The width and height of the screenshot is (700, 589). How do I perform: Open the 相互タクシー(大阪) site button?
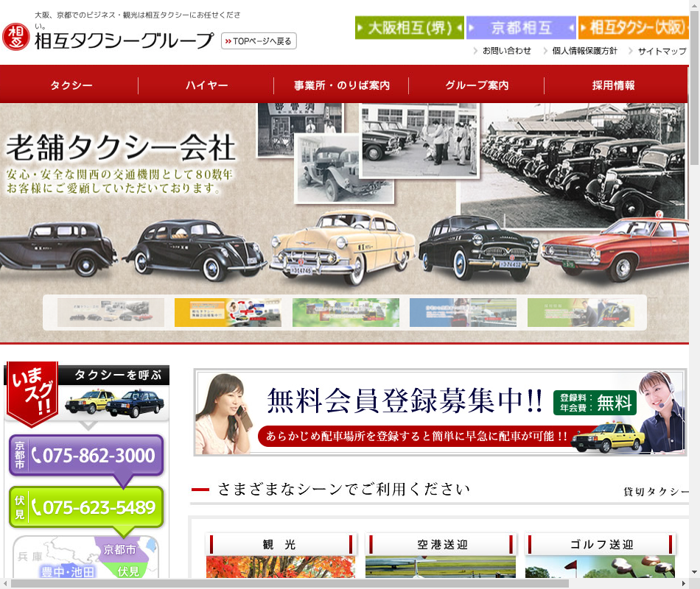[633, 27]
